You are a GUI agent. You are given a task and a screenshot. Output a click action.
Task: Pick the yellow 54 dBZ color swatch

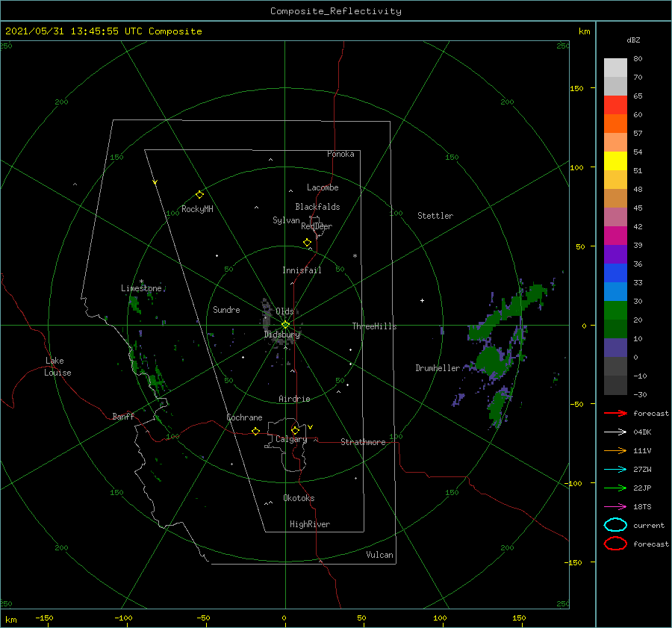pyautogui.click(x=615, y=161)
